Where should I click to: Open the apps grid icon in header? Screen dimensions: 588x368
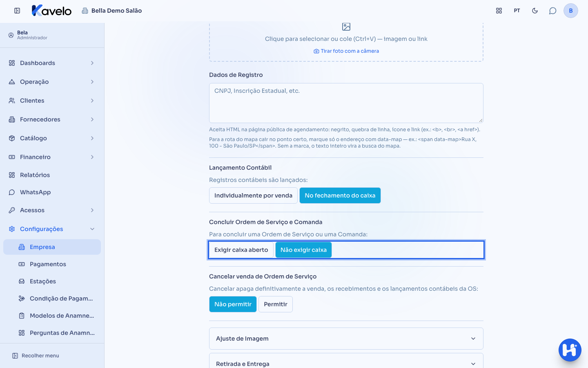tap(499, 11)
